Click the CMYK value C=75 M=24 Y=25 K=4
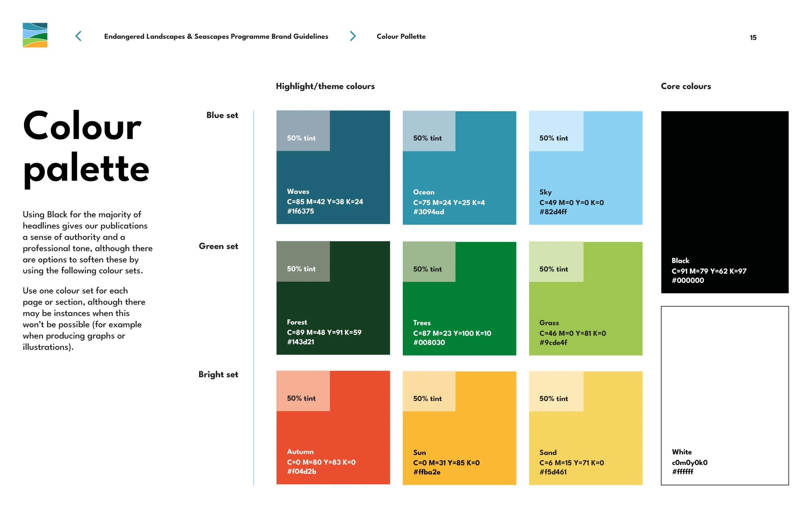The image size is (812, 508). click(x=449, y=202)
